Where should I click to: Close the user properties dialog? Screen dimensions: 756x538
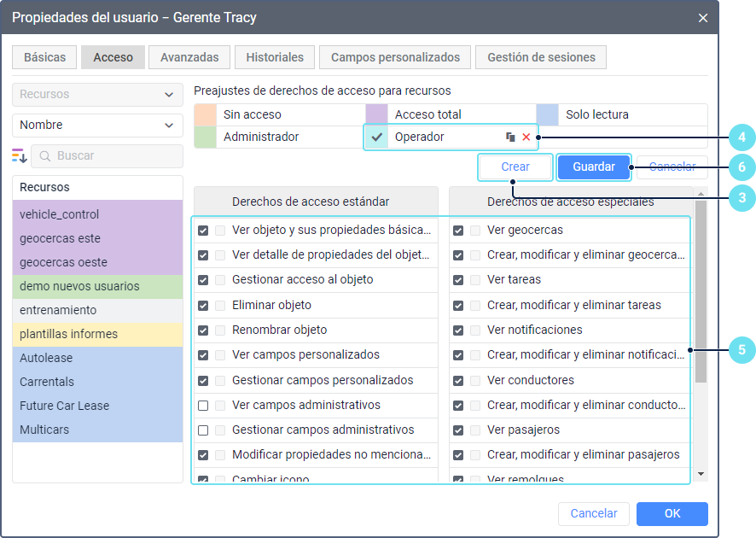[x=703, y=18]
